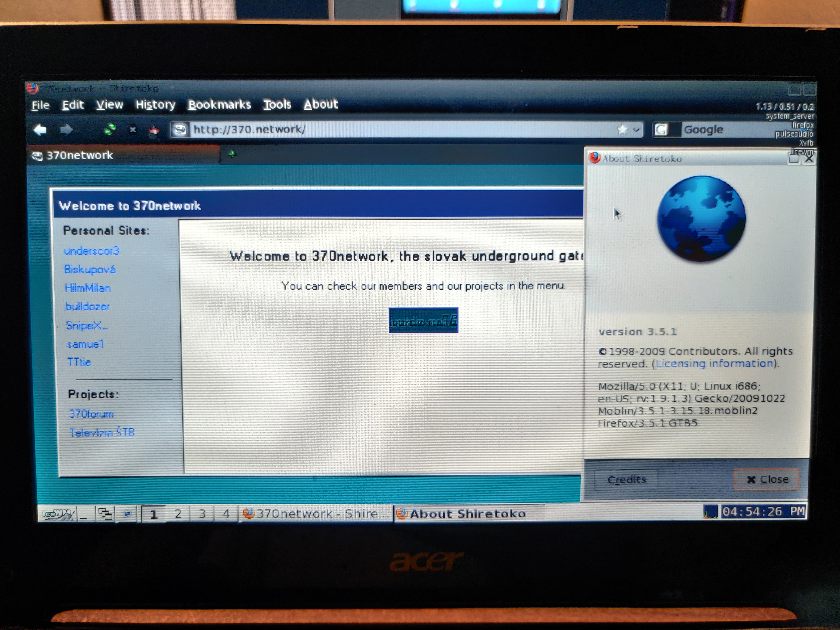Open the Bookmarks menu

tap(219, 104)
